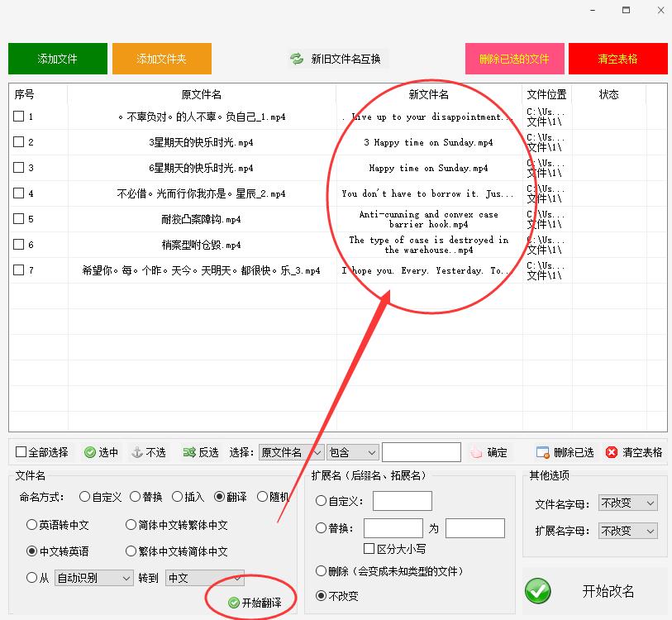
Task: Enable the 区分大小写 checkbox
Action: click(x=368, y=549)
